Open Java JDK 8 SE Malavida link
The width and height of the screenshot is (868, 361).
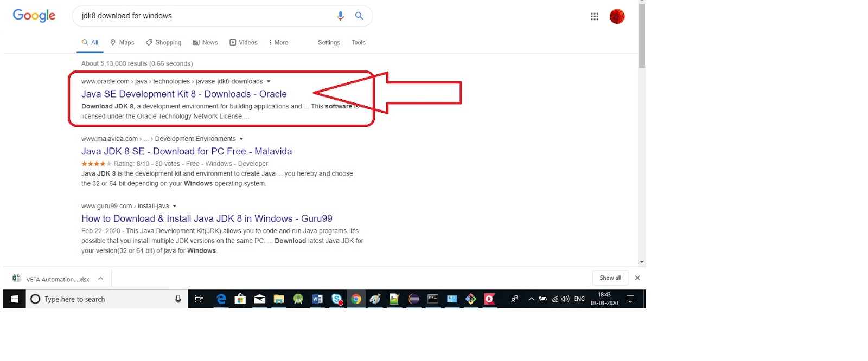(x=187, y=151)
